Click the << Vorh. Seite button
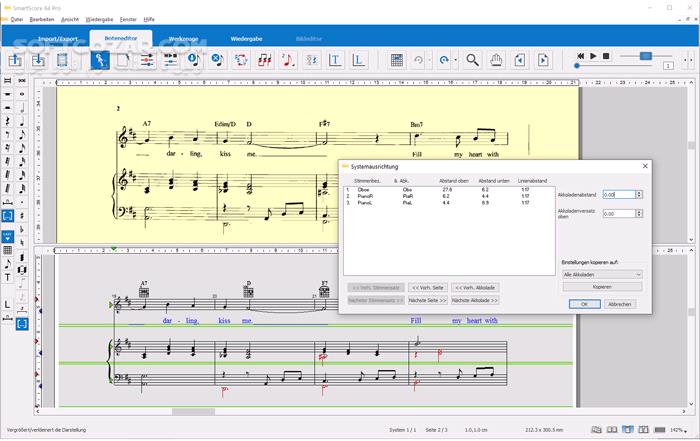 pyautogui.click(x=427, y=288)
